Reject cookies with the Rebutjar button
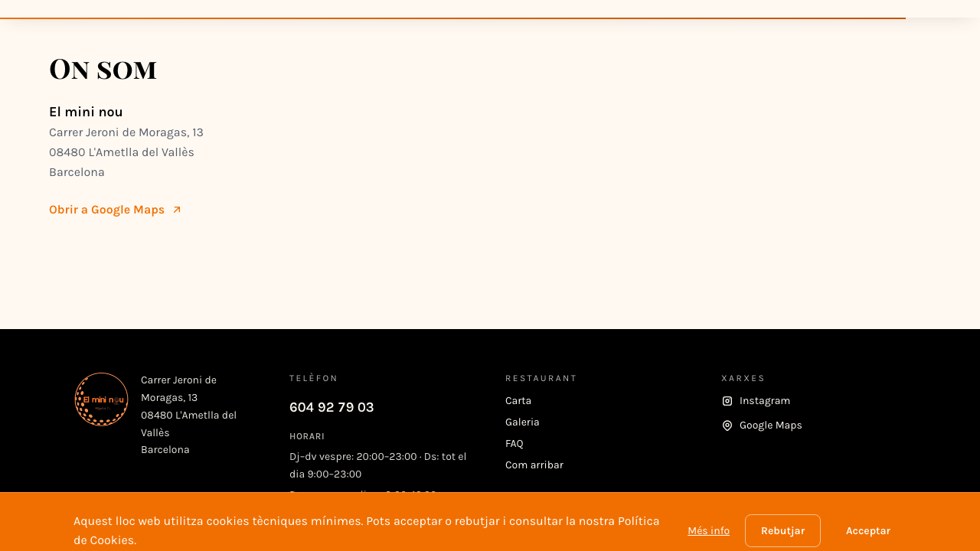This screenshot has width=980, height=551. pos(782,531)
